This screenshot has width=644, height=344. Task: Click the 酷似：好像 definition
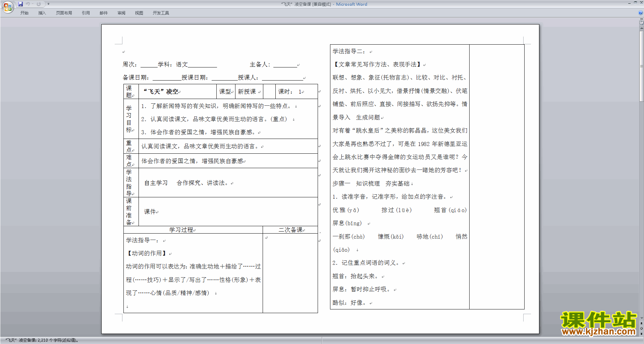[350, 303]
